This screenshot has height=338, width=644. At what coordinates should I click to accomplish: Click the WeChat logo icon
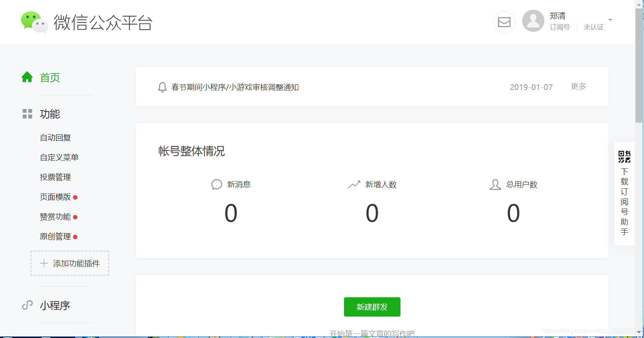35,22
